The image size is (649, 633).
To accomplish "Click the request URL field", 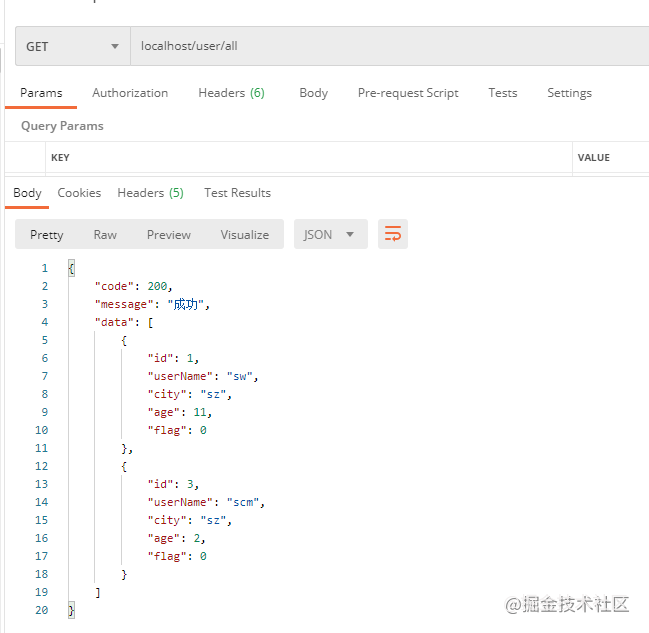I will pyautogui.click(x=390, y=46).
